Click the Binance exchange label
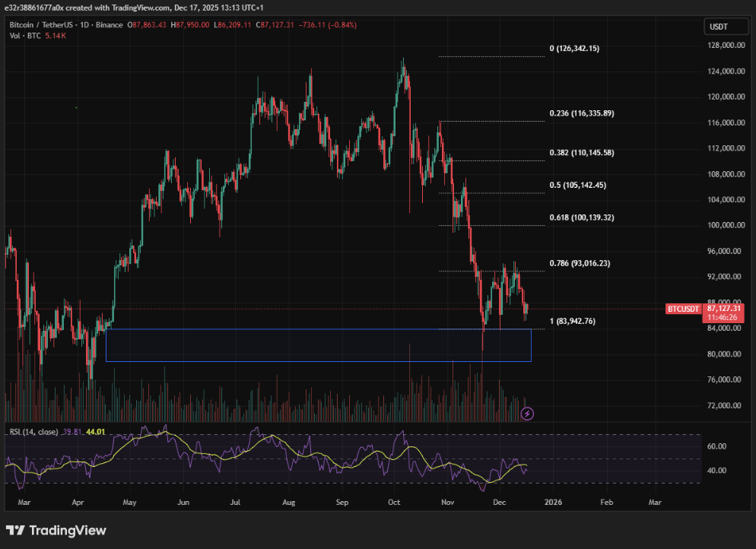The width and height of the screenshot is (756, 549). click(109, 24)
